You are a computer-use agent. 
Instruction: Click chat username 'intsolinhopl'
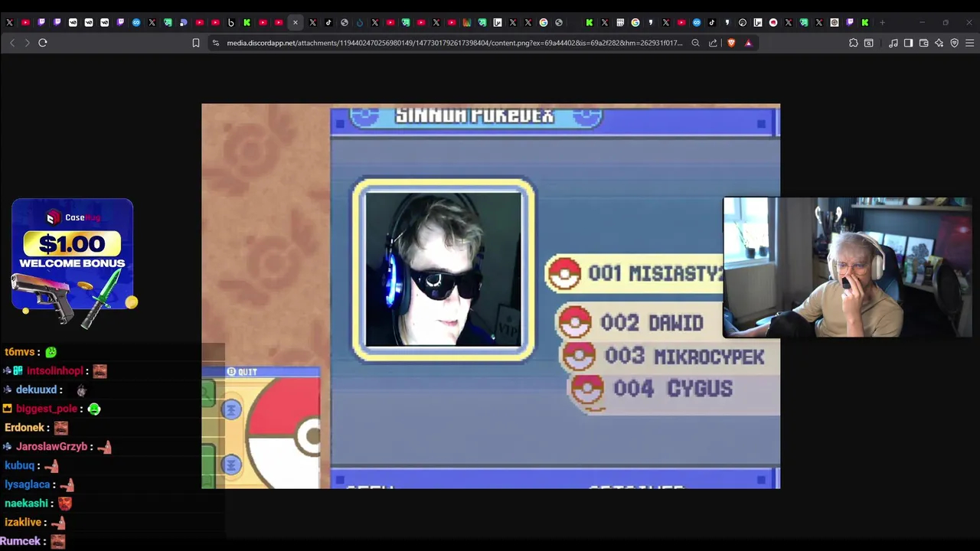[x=54, y=371]
